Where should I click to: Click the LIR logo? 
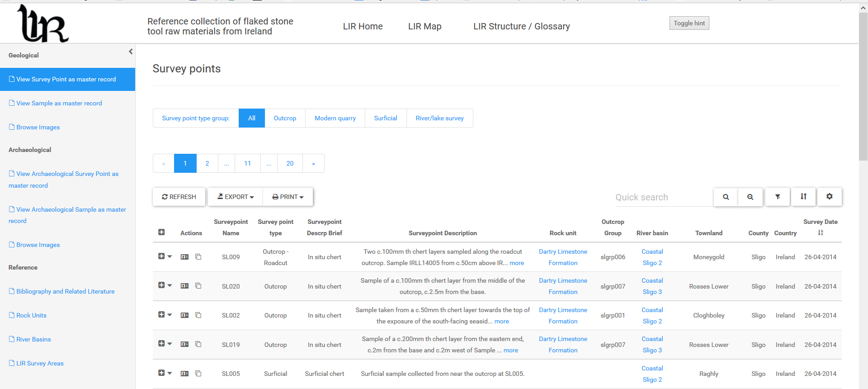point(43,24)
